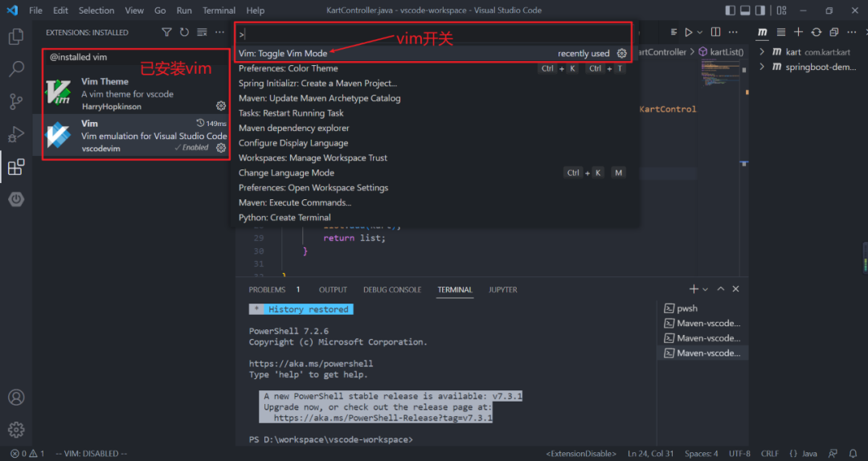The height and width of the screenshot is (461, 868).
Task: Select Change Language Mode command
Action: click(433, 173)
